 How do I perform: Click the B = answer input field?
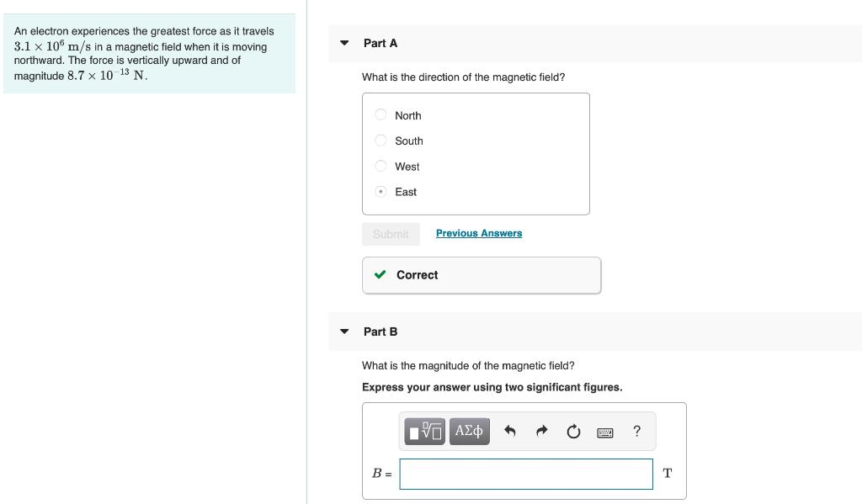click(x=526, y=474)
